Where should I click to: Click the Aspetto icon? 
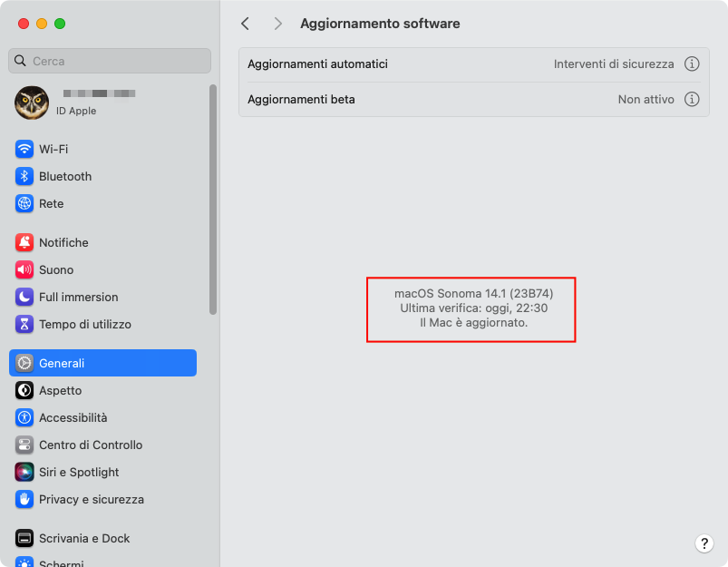[x=24, y=390]
